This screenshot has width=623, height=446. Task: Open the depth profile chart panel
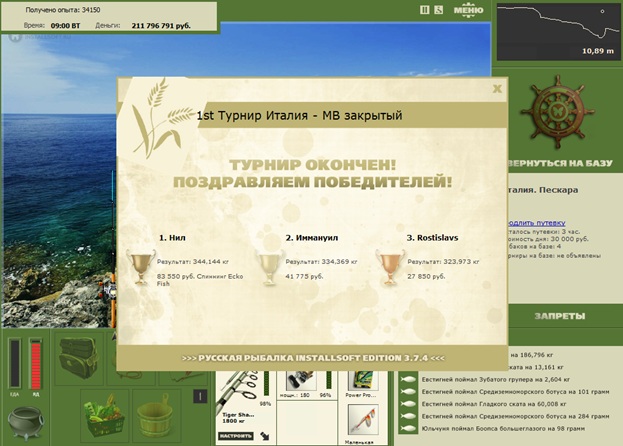tap(558, 32)
